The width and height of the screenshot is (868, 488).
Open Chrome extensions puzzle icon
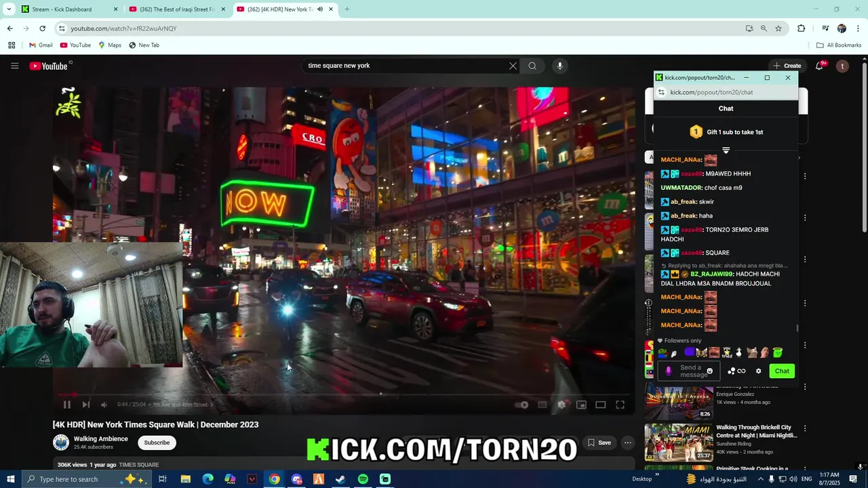coord(801,28)
